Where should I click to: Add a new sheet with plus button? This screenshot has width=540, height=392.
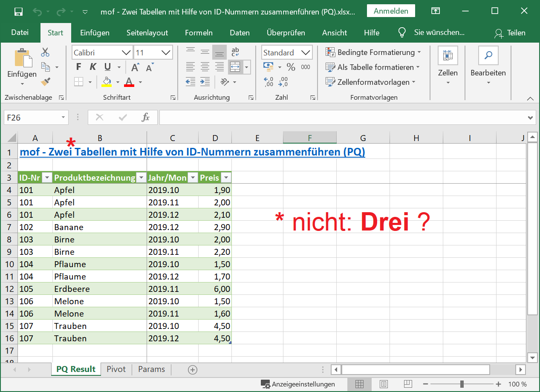click(x=193, y=369)
